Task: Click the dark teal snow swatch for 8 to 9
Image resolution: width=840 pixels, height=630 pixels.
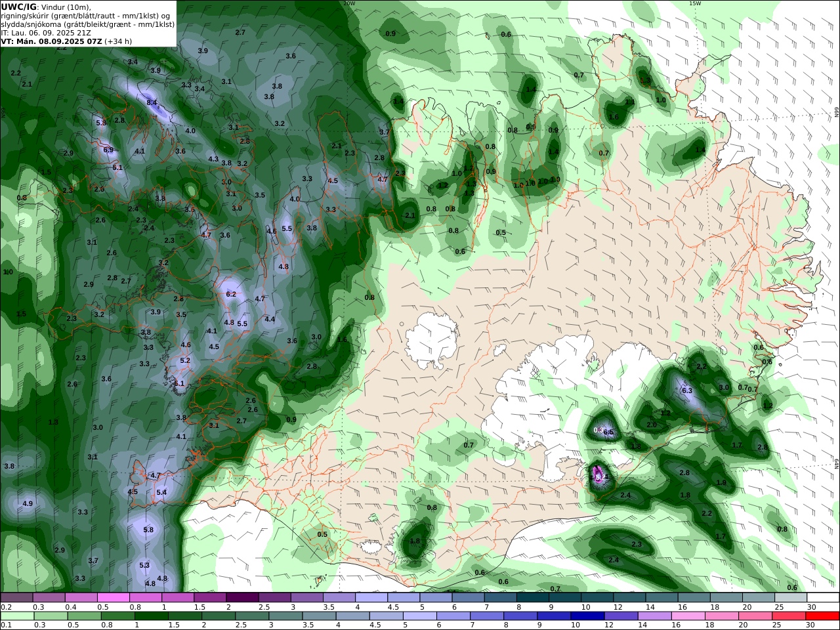Action: [x=532, y=597]
